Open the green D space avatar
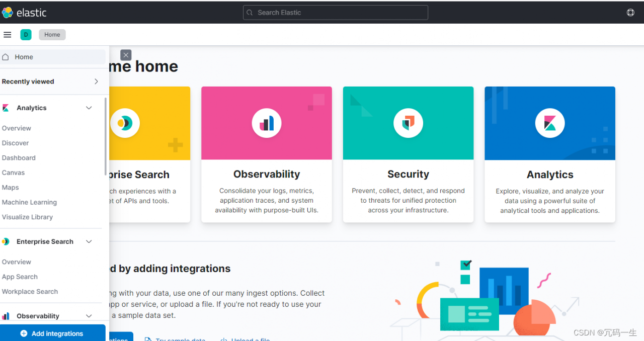Image resolution: width=644 pixels, height=341 pixels. point(26,35)
